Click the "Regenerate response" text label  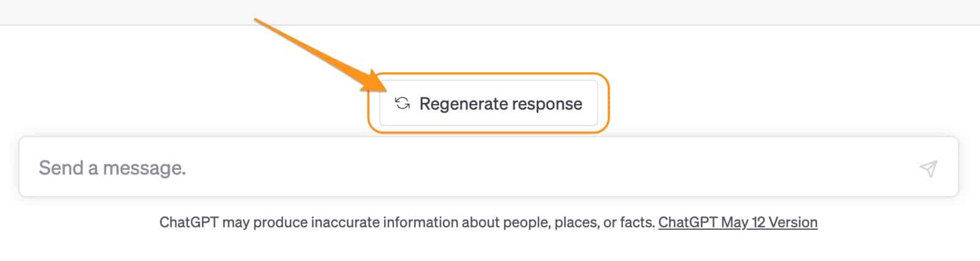tap(500, 104)
